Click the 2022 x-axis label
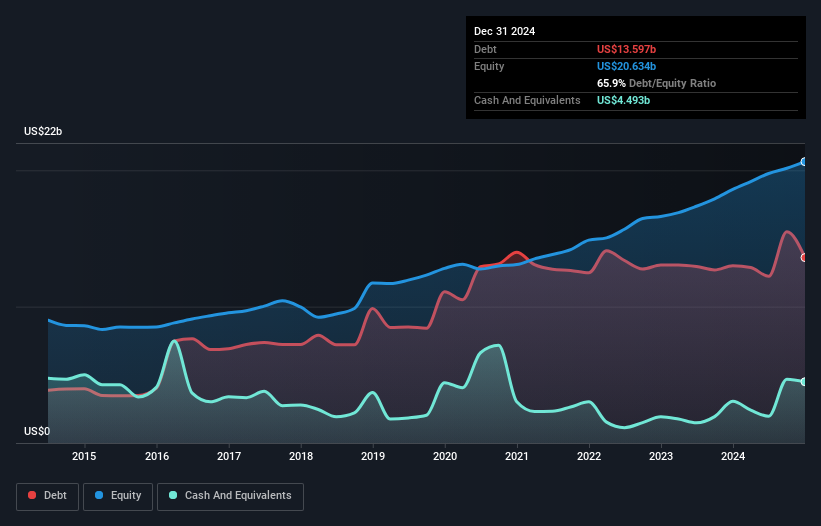821x526 pixels. click(589, 456)
